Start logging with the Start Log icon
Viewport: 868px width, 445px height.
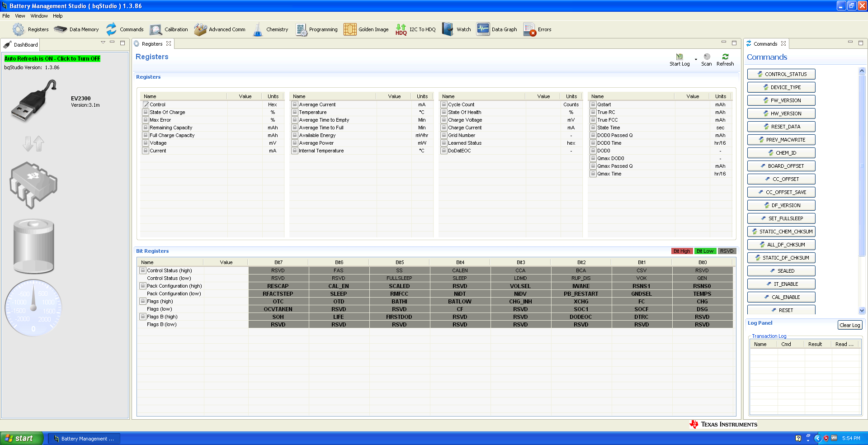pyautogui.click(x=679, y=57)
